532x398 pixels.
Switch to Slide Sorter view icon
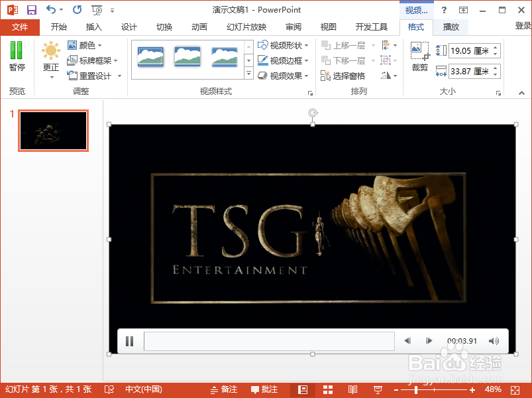[327, 389]
